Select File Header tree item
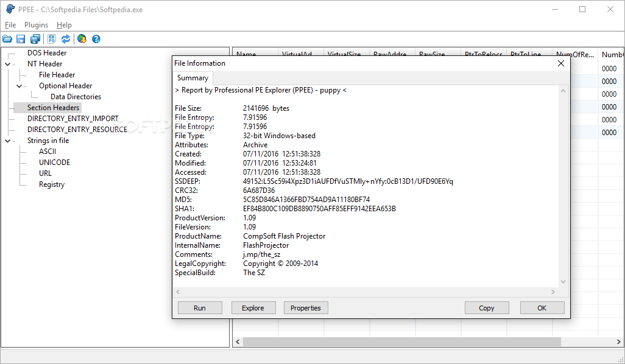Screen dimensions: 625x364 (x=57, y=75)
